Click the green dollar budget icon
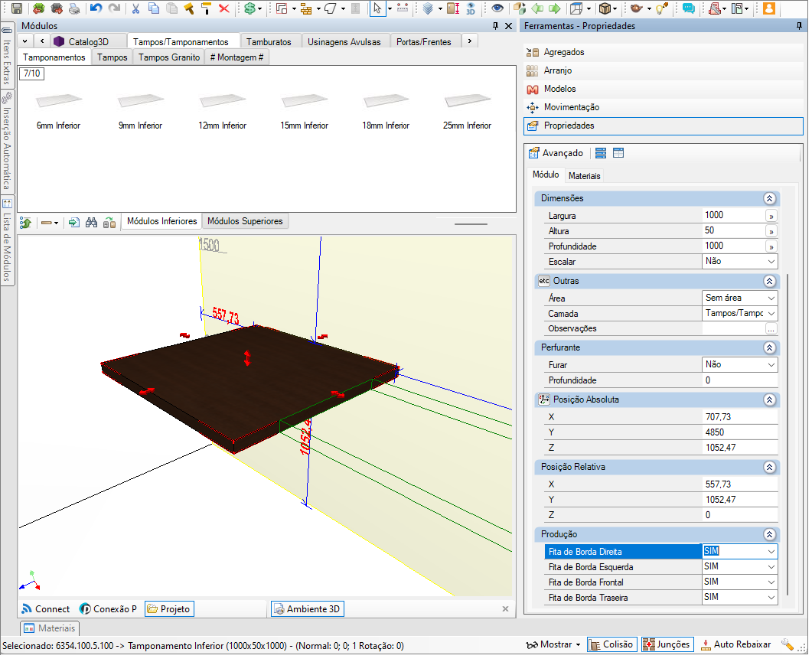 [249, 8]
